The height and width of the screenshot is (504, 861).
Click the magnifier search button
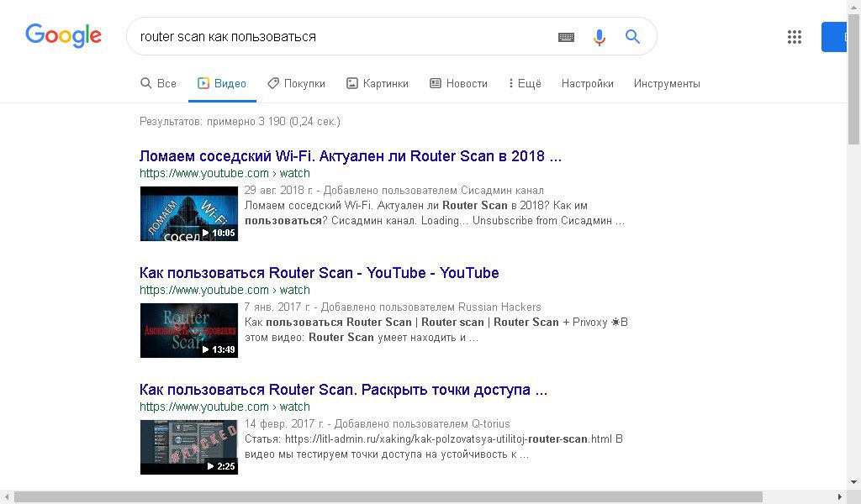click(632, 37)
